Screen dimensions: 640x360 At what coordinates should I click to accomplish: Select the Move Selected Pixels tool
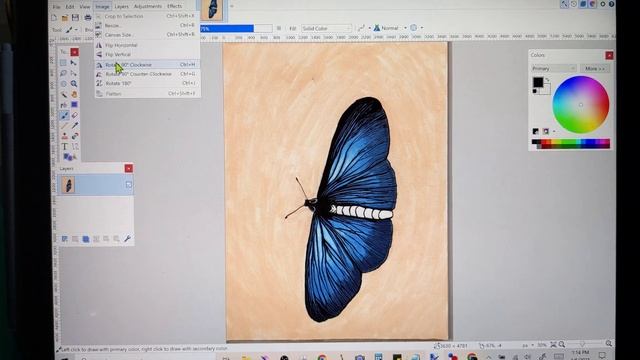point(74,62)
